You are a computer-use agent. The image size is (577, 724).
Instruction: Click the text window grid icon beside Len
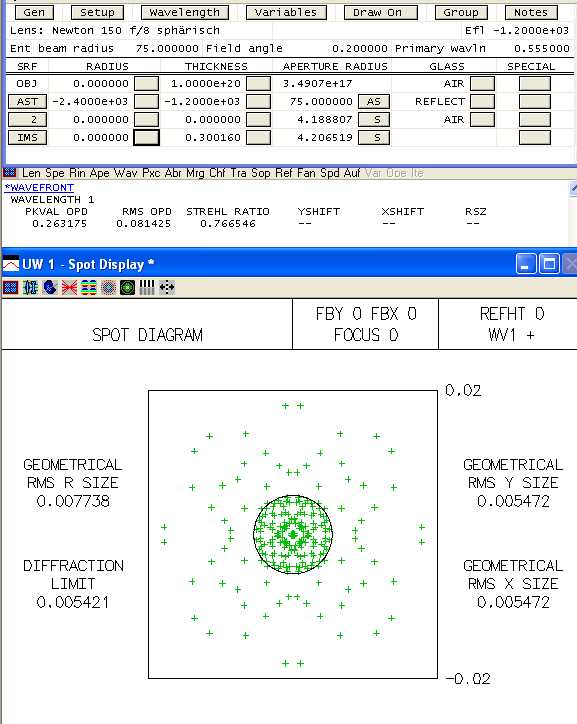[x=10, y=173]
